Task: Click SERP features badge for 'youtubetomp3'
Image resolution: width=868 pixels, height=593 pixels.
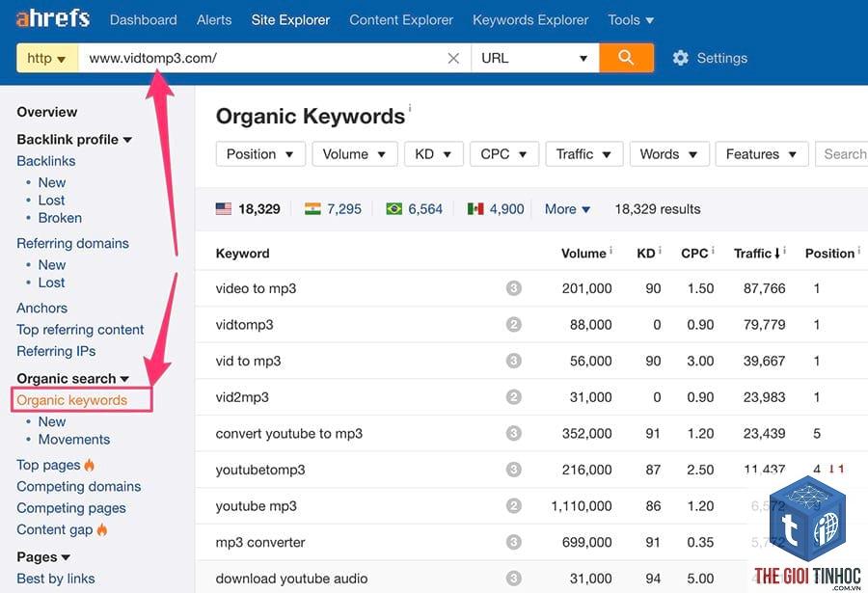Action: point(514,470)
